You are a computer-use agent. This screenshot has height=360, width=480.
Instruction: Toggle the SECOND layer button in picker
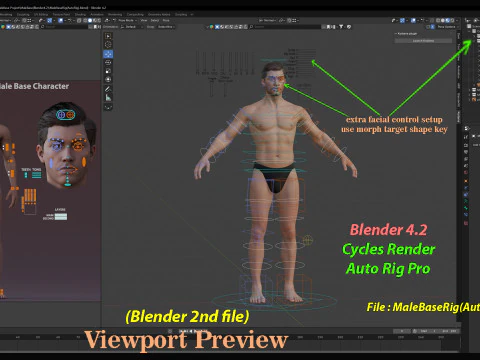pyautogui.click(x=61, y=219)
